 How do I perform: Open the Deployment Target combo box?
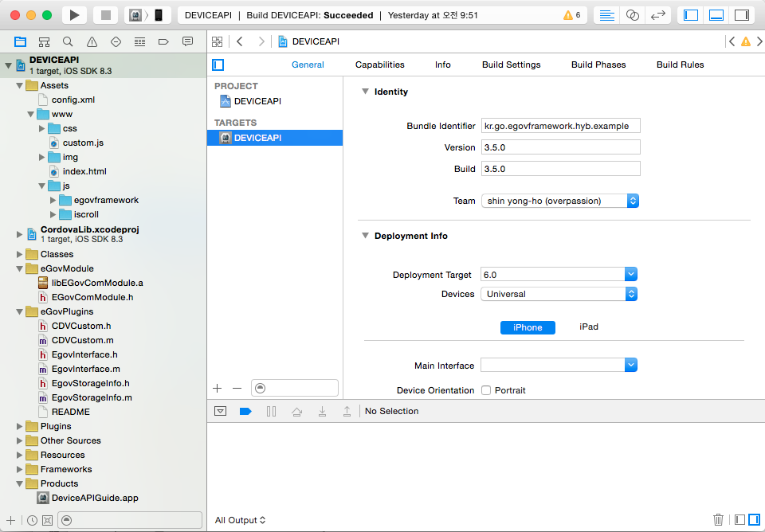[630, 275]
